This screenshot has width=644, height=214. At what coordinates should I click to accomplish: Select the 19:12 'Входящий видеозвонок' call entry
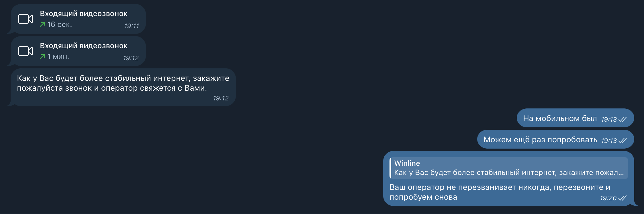(x=78, y=51)
